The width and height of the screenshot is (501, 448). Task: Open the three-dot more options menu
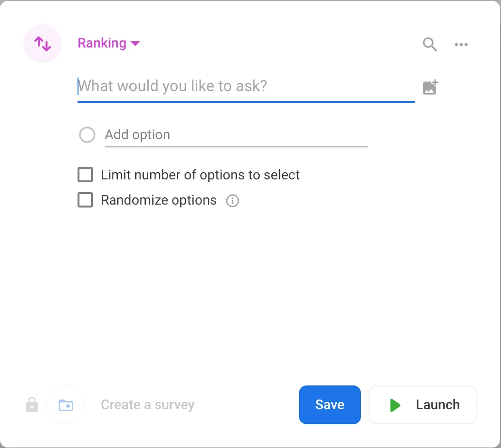point(461,45)
